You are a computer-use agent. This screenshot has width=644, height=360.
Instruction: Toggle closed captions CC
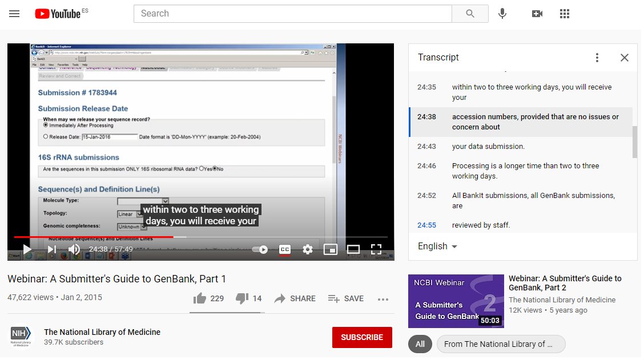[x=284, y=249]
